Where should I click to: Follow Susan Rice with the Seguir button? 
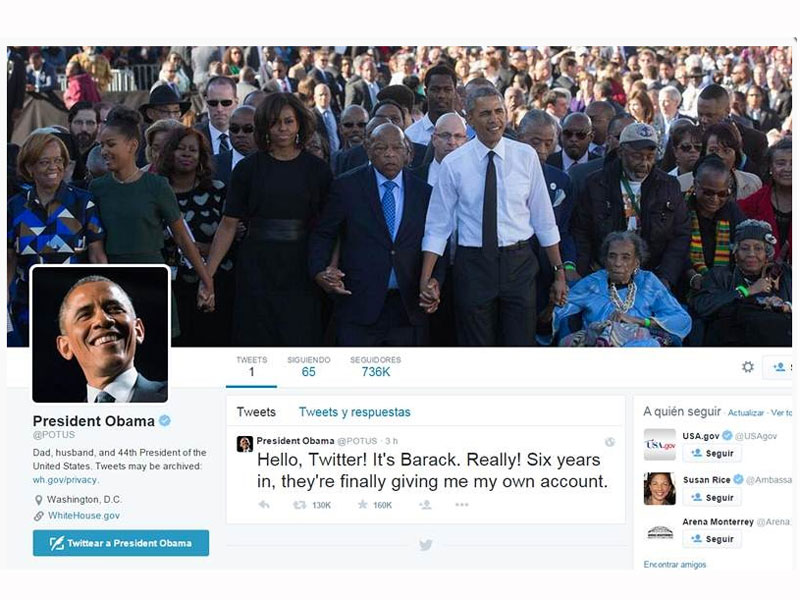point(712,497)
